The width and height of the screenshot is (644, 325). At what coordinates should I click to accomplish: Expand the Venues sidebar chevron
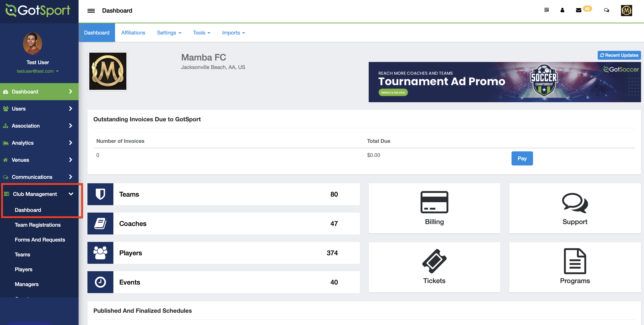tap(71, 160)
